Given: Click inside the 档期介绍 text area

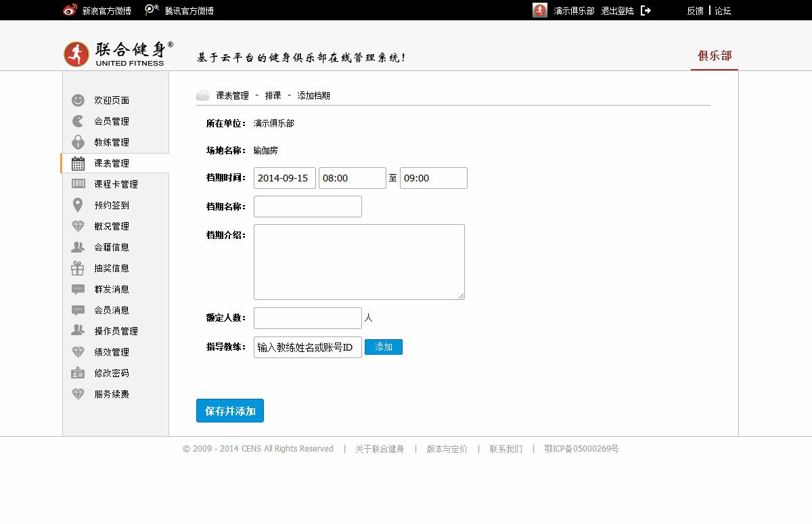Looking at the screenshot, I should click(359, 261).
